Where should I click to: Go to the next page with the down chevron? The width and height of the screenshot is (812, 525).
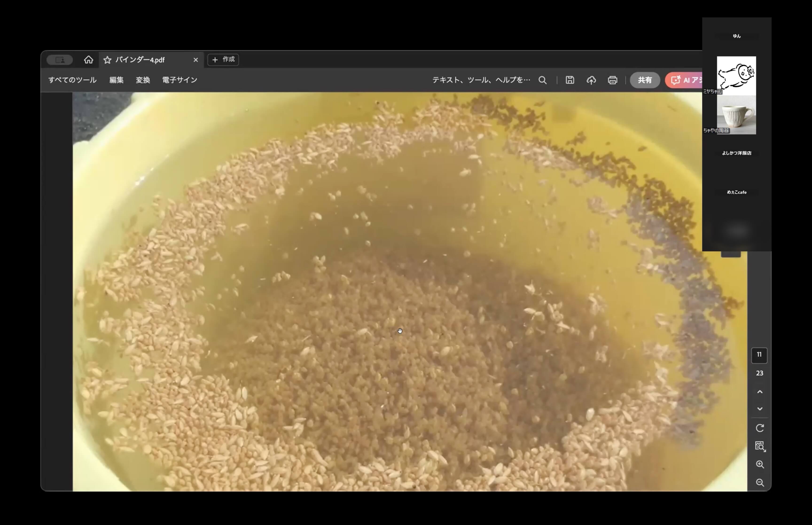click(x=760, y=408)
